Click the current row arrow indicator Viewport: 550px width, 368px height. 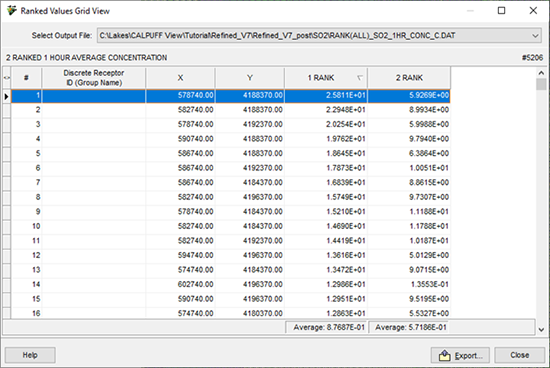[7, 96]
